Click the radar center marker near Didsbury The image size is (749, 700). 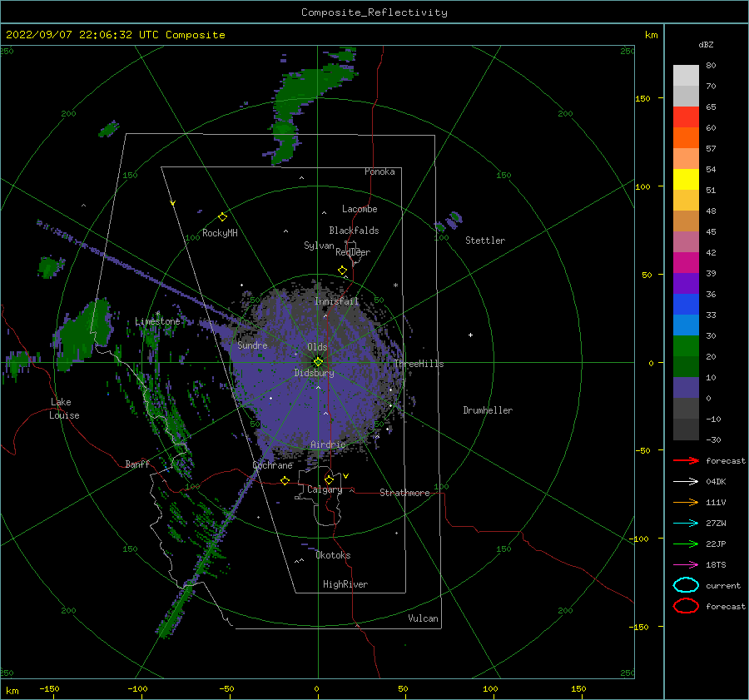coord(318,362)
